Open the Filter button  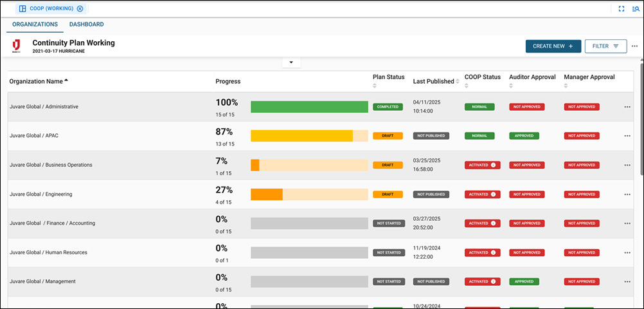pyautogui.click(x=605, y=46)
